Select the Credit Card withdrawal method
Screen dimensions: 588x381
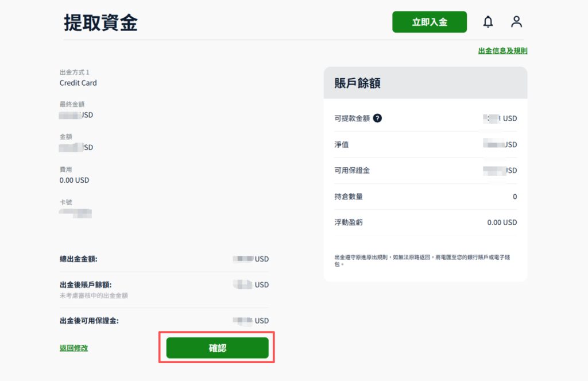(78, 83)
